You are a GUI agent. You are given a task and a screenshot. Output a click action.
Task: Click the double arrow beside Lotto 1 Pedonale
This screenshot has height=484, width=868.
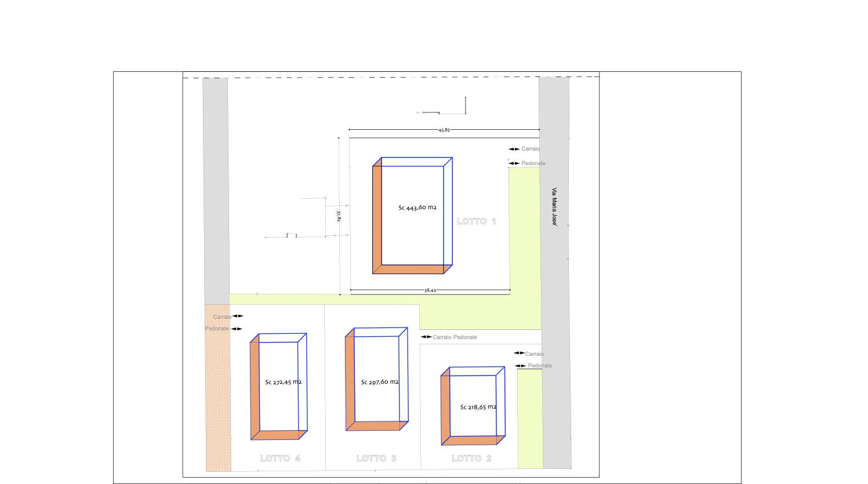tap(514, 163)
